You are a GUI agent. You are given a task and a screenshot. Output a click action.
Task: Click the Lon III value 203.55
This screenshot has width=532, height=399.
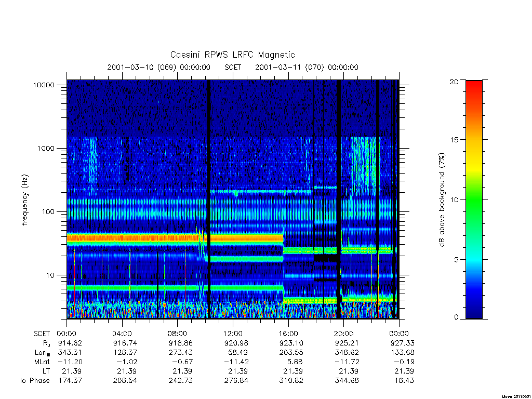pyautogui.click(x=291, y=353)
